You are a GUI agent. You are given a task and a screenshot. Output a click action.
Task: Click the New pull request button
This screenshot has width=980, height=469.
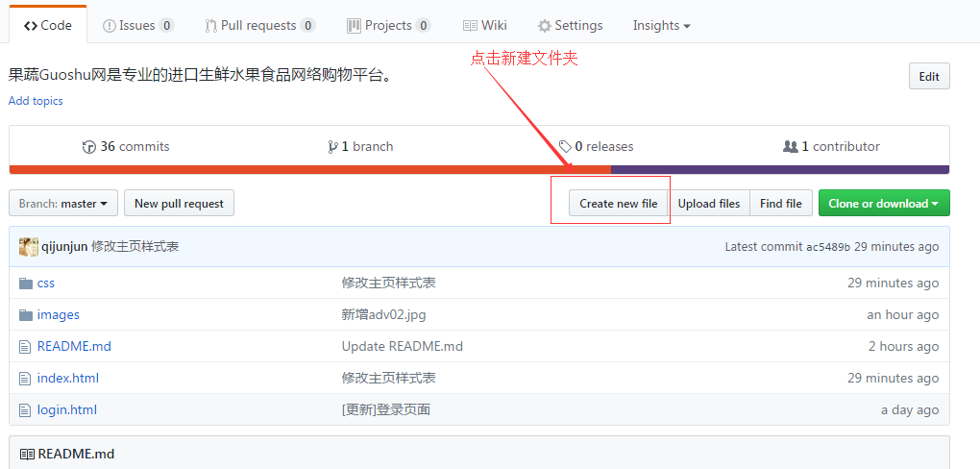(x=179, y=203)
